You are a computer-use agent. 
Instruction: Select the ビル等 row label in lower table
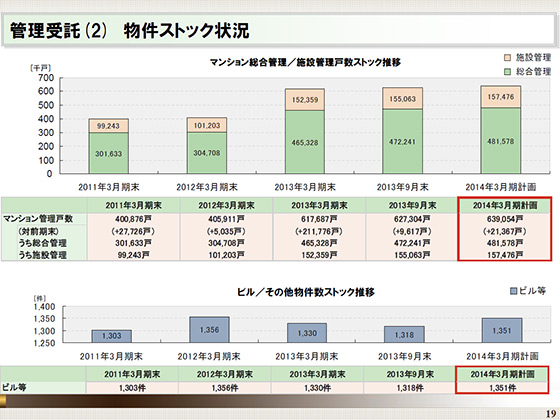[x=14, y=387]
